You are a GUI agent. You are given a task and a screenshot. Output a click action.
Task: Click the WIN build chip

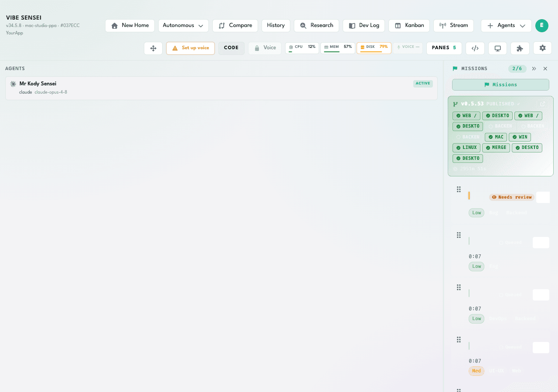(520, 137)
